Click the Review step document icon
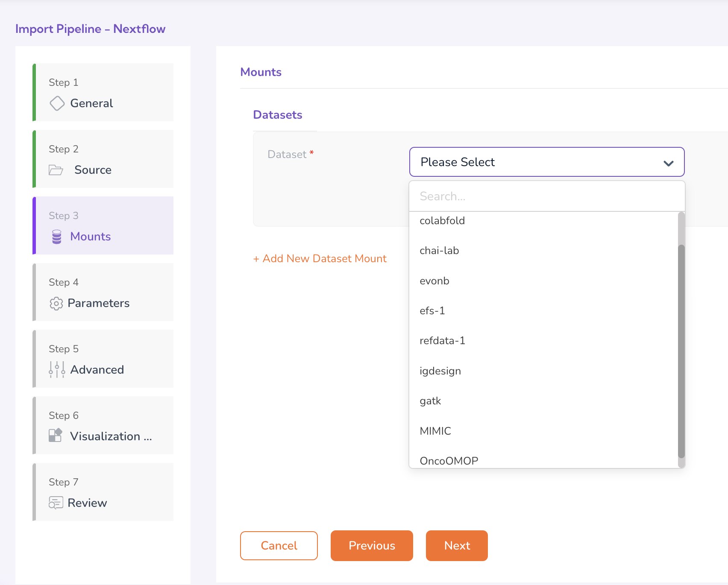The width and height of the screenshot is (728, 585). (56, 503)
